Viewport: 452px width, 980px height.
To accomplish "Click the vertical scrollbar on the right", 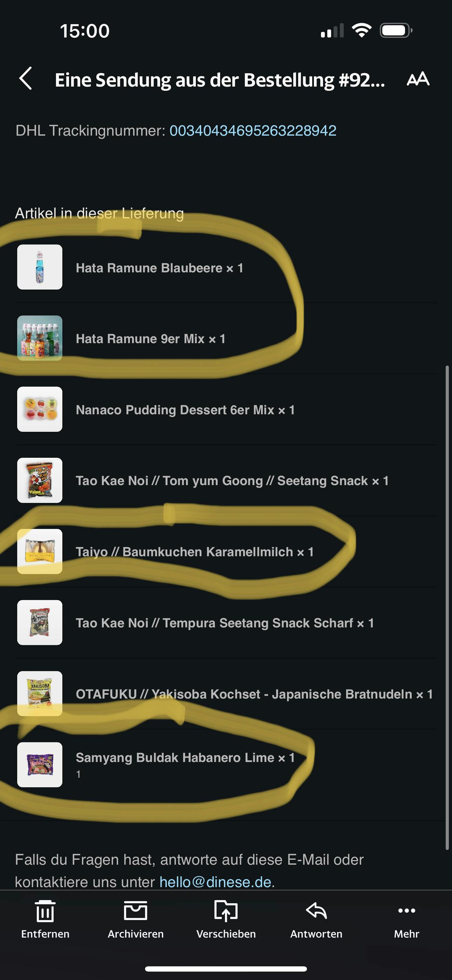I will (447, 607).
